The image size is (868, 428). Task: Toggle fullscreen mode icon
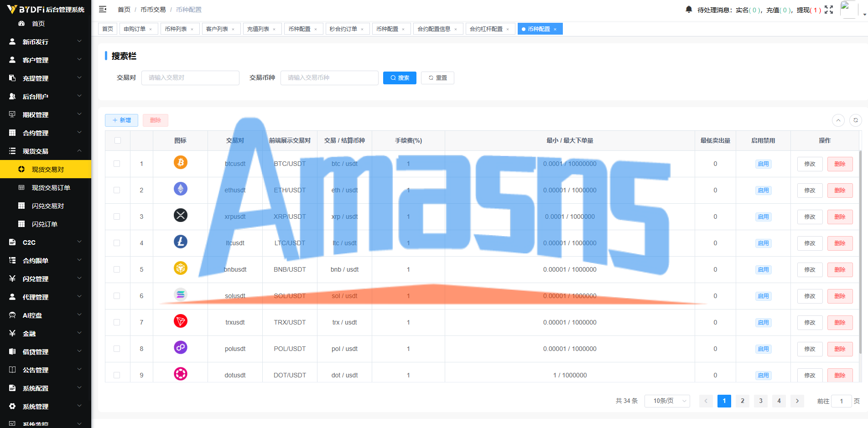(829, 10)
